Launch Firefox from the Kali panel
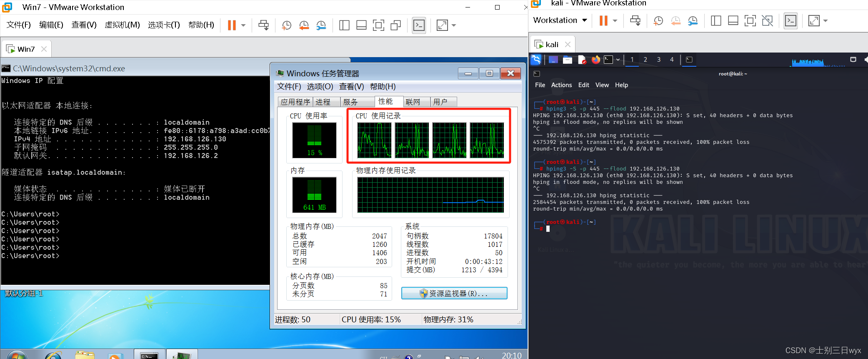Screen dimensions: 868x359 pos(596,60)
